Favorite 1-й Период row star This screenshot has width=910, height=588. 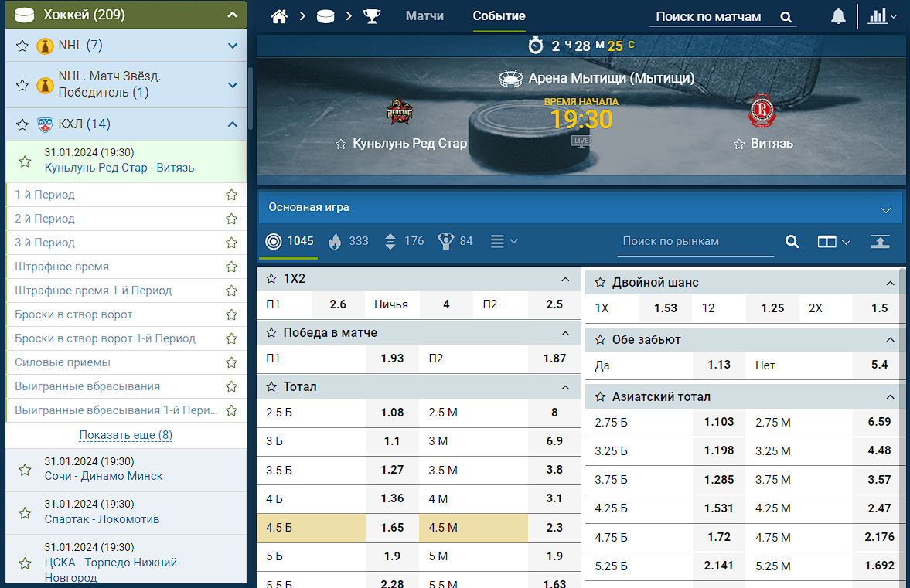point(232,195)
